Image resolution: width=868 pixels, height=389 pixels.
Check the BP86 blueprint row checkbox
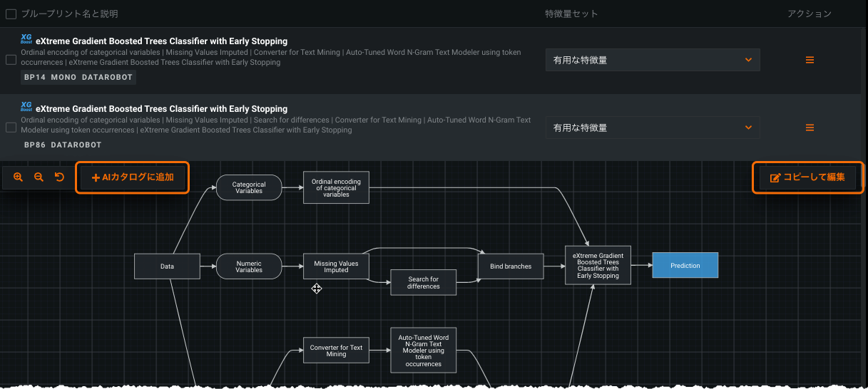click(x=11, y=128)
